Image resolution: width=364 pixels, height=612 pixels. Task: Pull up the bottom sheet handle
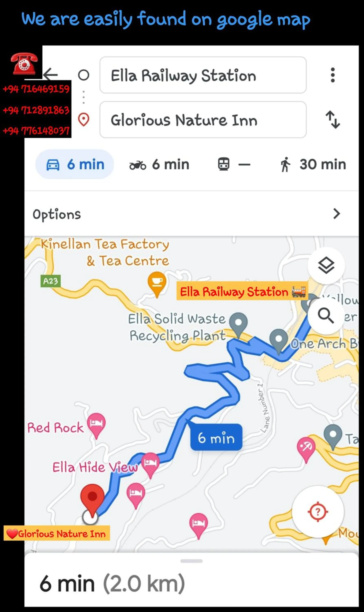click(191, 561)
